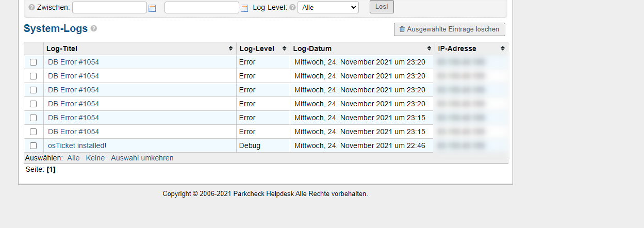
Task: Click the start date input field
Action: tap(109, 7)
